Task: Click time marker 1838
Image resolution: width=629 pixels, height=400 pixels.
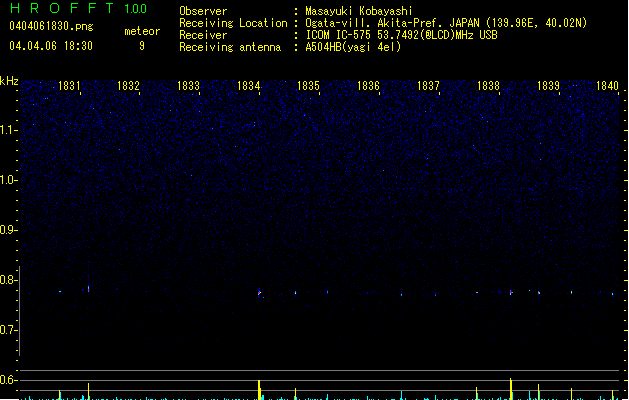Action: coord(488,86)
